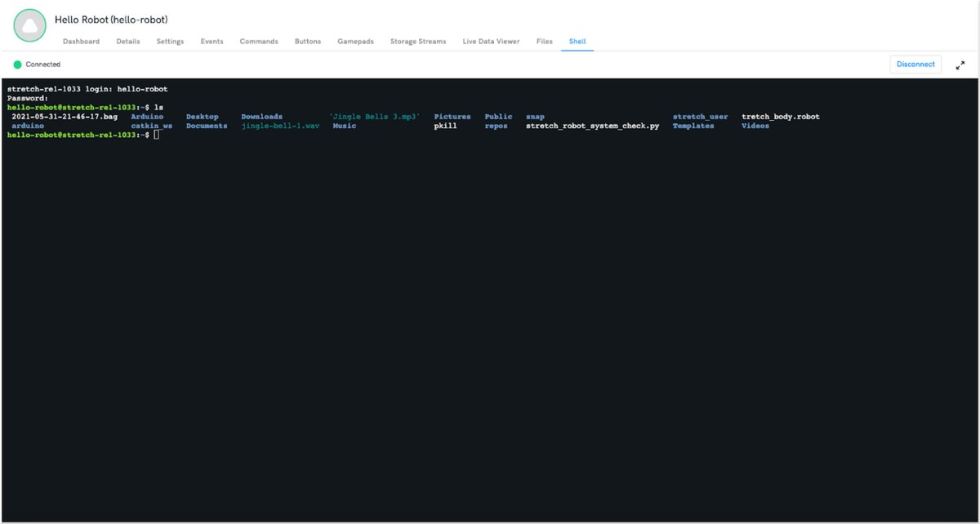Go to the Events tab

point(212,42)
